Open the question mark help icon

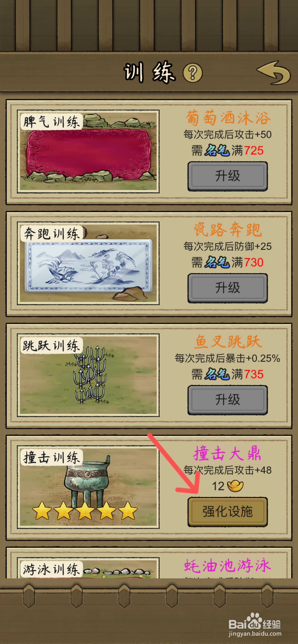(x=193, y=73)
